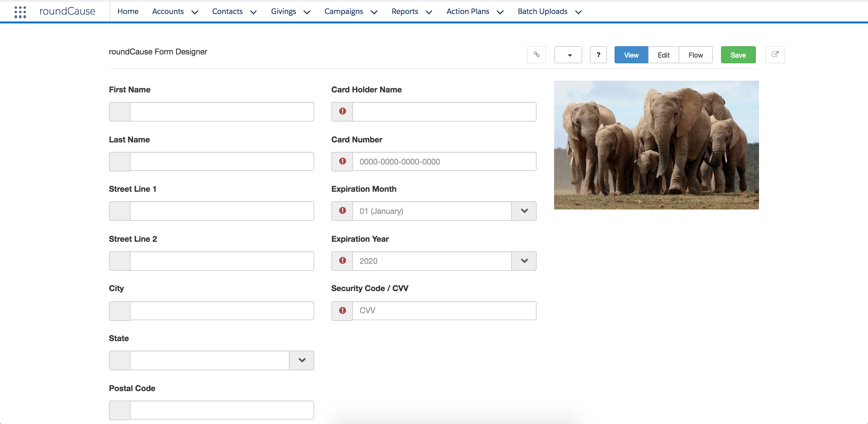Click into the Last Name field
The image size is (868, 424).
(222, 161)
